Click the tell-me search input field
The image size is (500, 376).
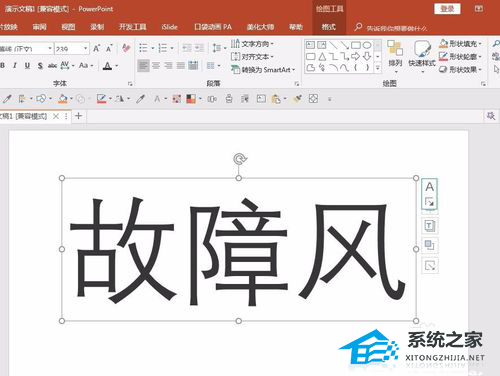pyautogui.click(x=397, y=28)
